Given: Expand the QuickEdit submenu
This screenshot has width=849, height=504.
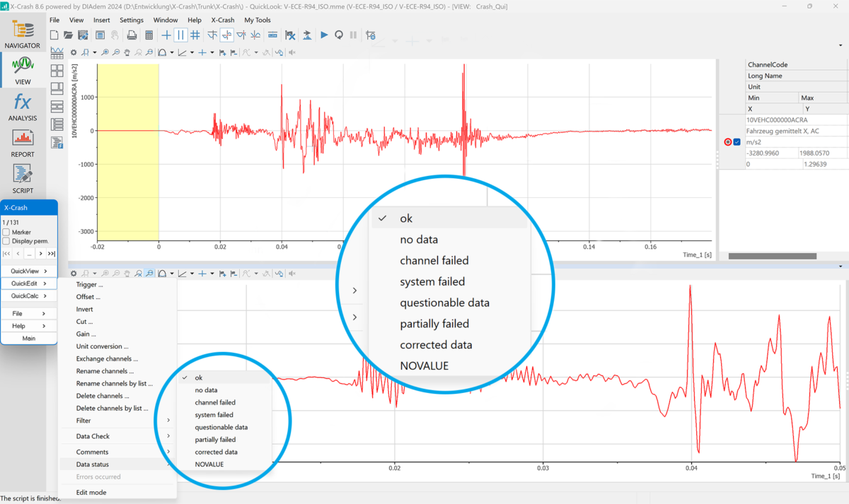Looking at the screenshot, I should 29,283.
